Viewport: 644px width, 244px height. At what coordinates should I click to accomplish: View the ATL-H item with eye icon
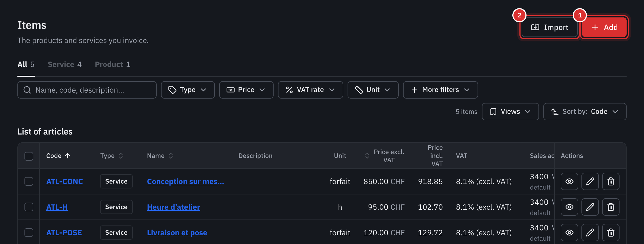569,207
